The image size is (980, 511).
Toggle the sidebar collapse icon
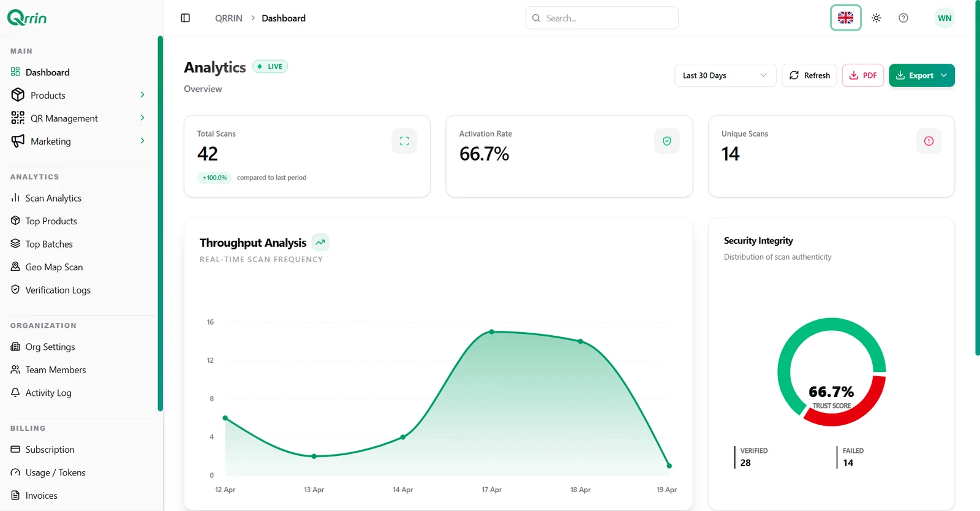coord(186,18)
